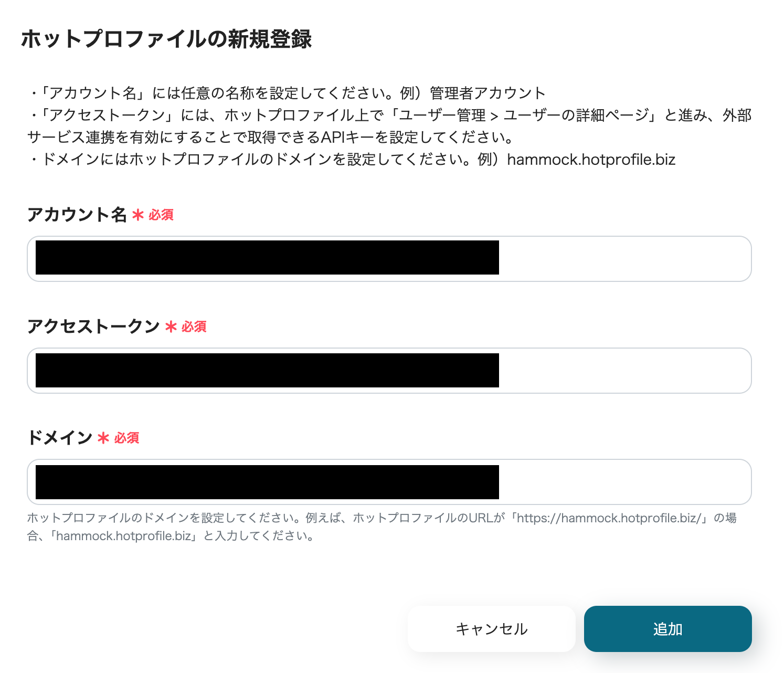Click the instruction line about 管理者アカウント

[287, 93]
